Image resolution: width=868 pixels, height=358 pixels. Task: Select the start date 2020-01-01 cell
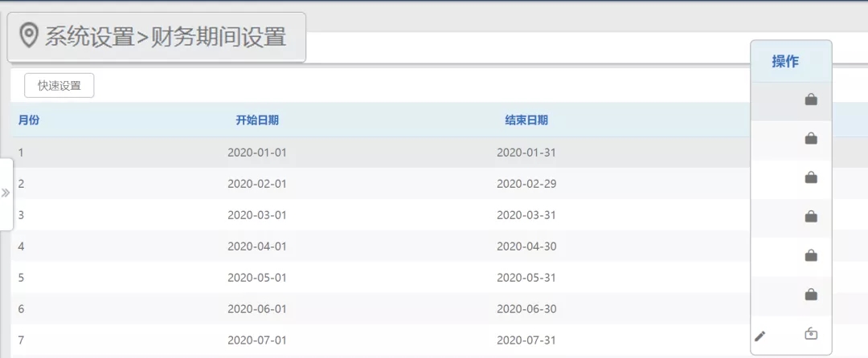tap(257, 152)
